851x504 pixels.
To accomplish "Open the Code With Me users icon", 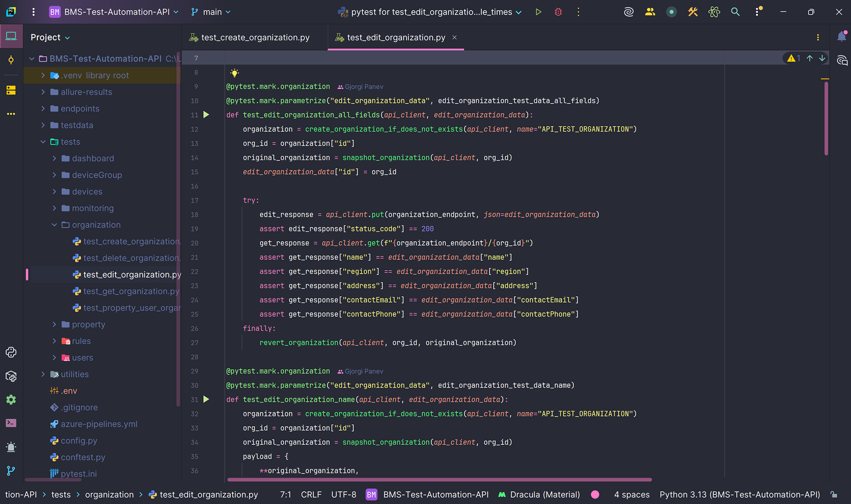I will 650,11.
